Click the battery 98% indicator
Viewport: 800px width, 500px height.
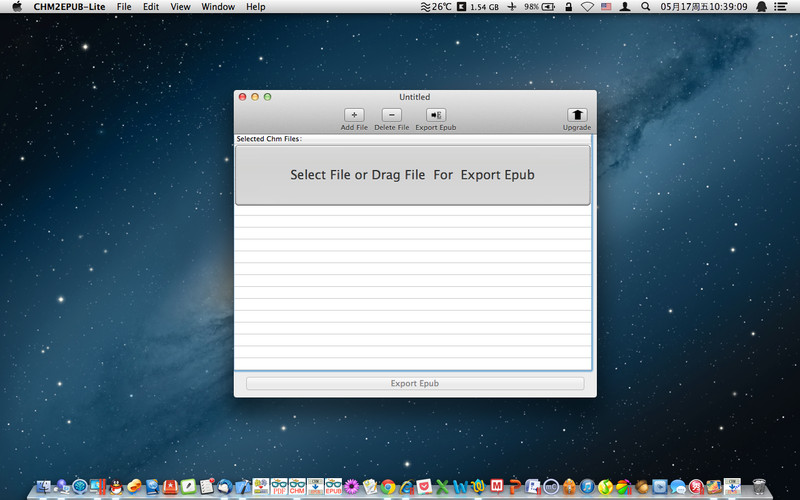tap(539, 7)
